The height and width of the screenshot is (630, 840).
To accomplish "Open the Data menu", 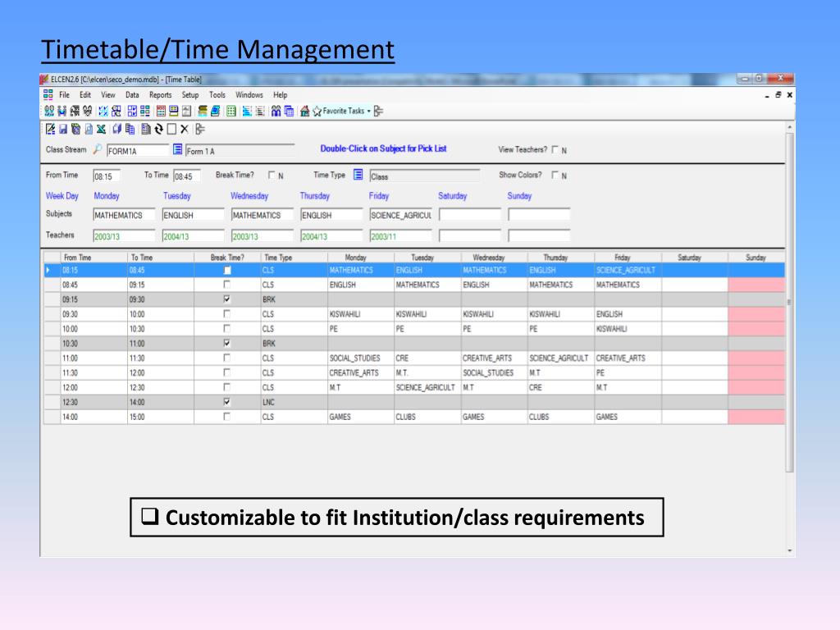I will point(132,95).
